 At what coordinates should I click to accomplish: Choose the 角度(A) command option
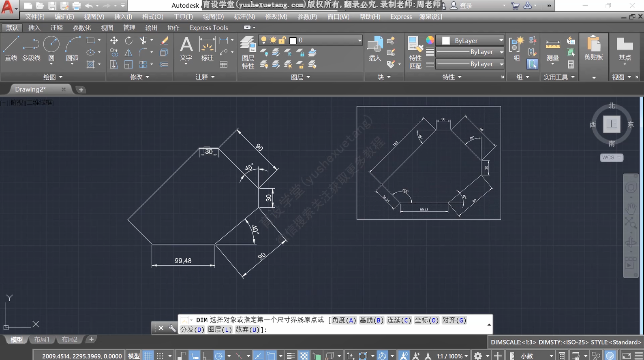pos(344,320)
